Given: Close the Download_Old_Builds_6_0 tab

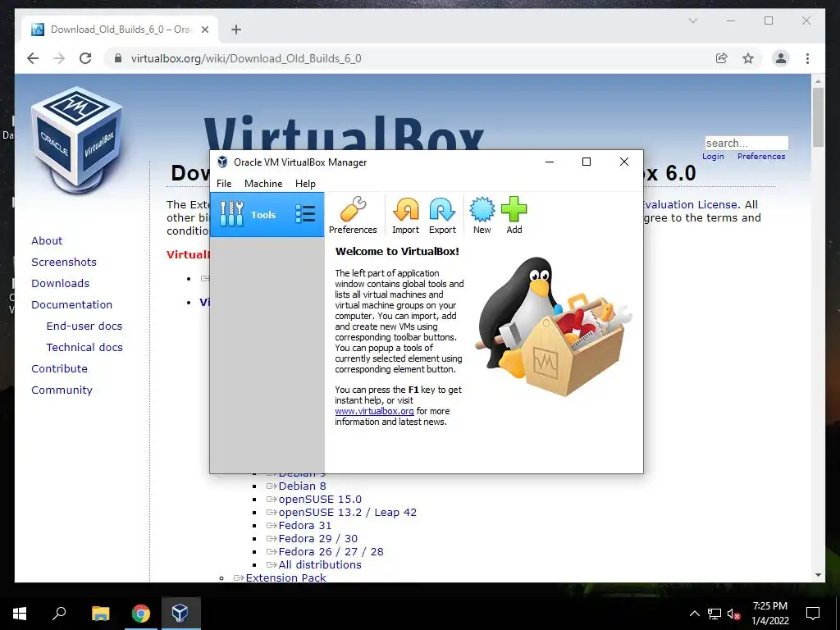Looking at the screenshot, I should [x=204, y=30].
